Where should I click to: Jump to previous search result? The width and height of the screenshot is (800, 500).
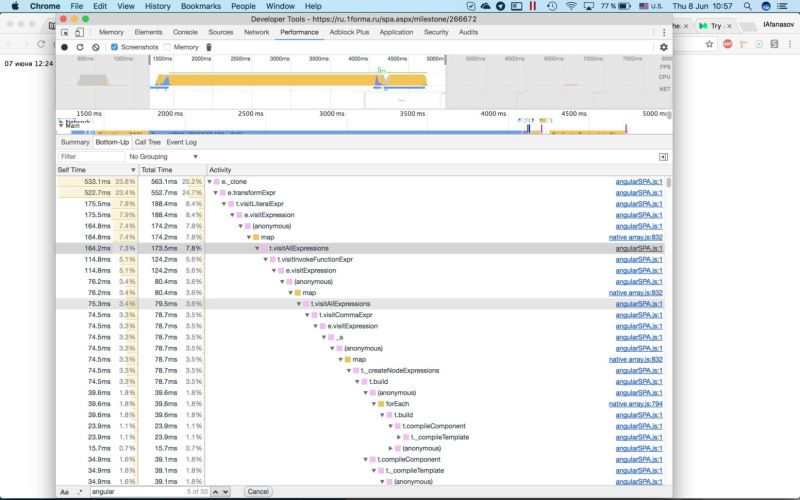(x=216, y=492)
